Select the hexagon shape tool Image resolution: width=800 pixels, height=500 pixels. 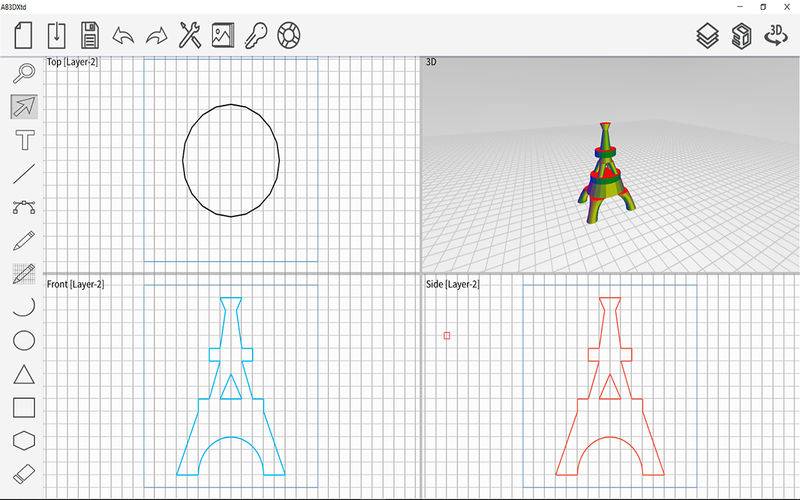coord(24,441)
